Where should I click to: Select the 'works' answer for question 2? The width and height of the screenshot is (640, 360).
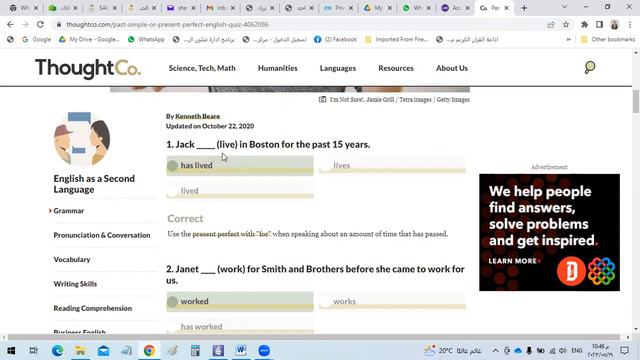coord(392,302)
